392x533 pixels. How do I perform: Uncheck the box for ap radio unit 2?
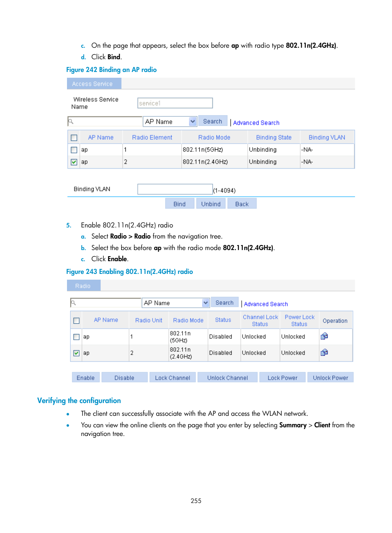(76, 353)
